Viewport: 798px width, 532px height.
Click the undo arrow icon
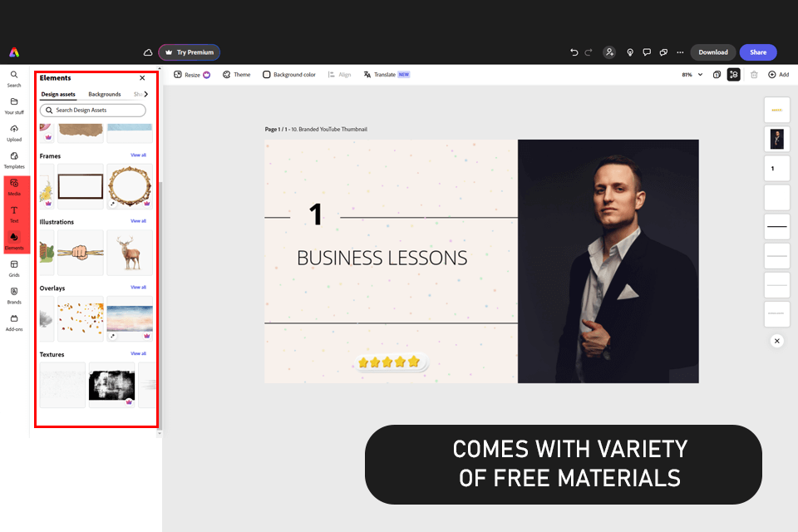pos(574,52)
